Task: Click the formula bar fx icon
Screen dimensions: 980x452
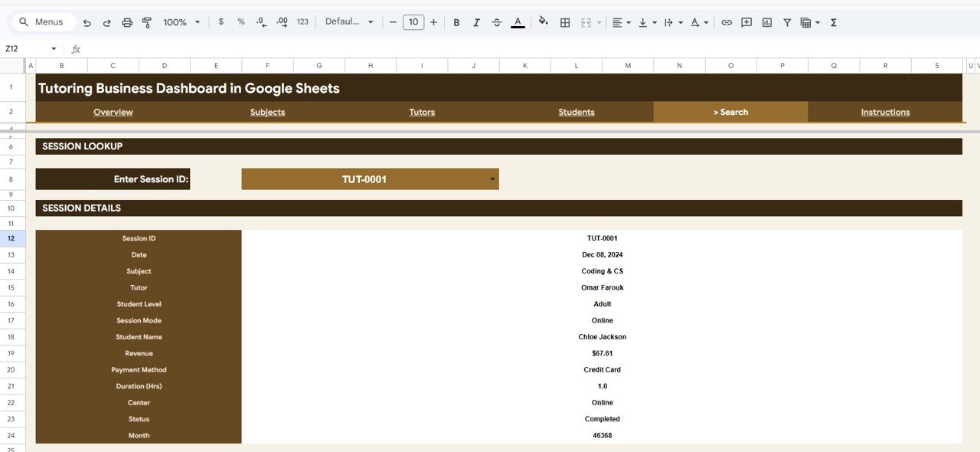Action: tap(76, 49)
